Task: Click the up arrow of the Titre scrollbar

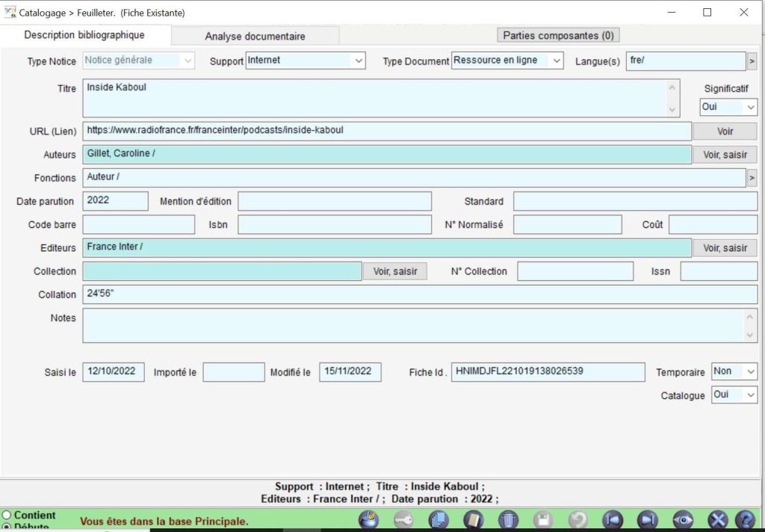Action: 672,87
